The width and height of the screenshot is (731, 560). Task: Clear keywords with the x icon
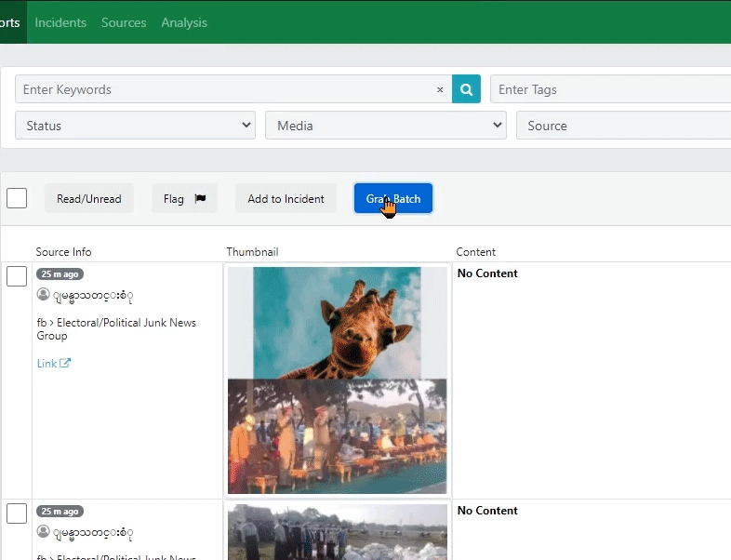440,89
